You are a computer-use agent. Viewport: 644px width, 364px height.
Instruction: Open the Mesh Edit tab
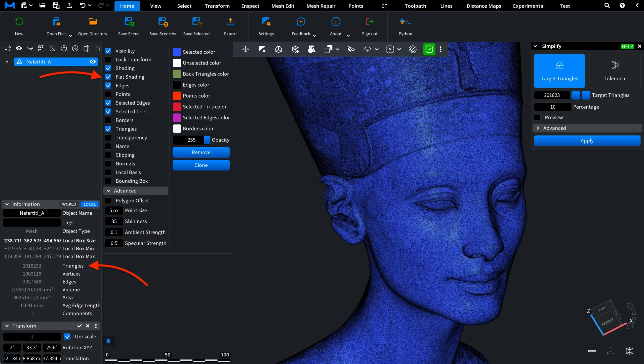click(283, 6)
